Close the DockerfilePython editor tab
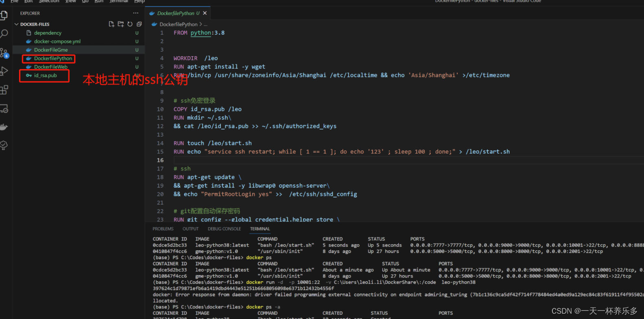This screenshot has width=644, height=319. point(205,13)
